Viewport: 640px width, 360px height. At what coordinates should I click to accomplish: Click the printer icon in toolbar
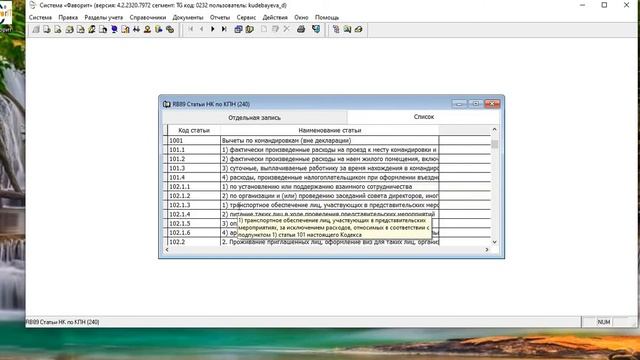301,29
